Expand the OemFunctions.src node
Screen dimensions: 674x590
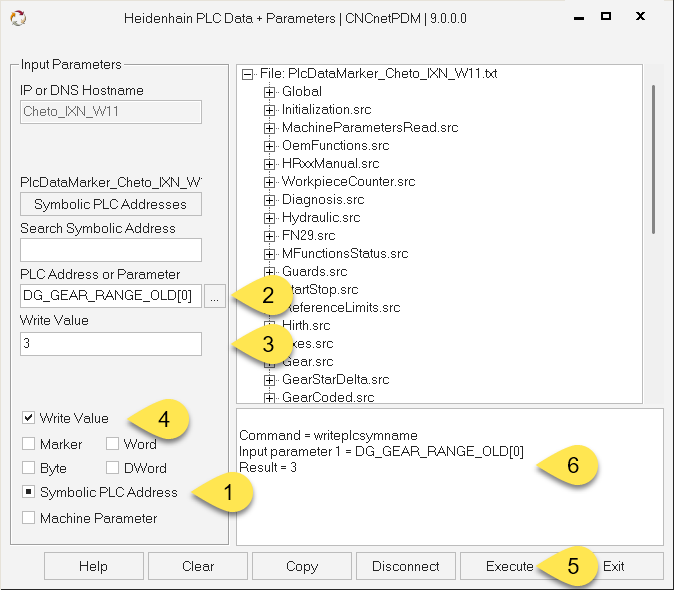[x=269, y=146]
